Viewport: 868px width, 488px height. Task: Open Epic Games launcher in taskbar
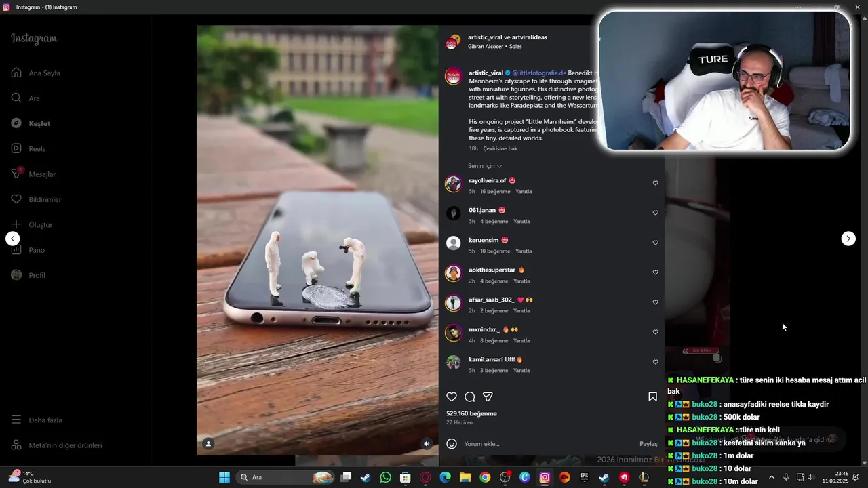click(x=584, y=477)
